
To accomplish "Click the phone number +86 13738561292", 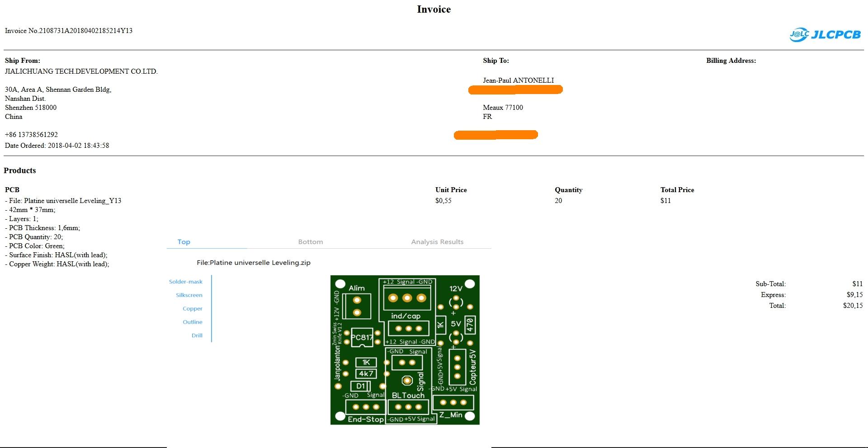I will [x=31, y=135].
